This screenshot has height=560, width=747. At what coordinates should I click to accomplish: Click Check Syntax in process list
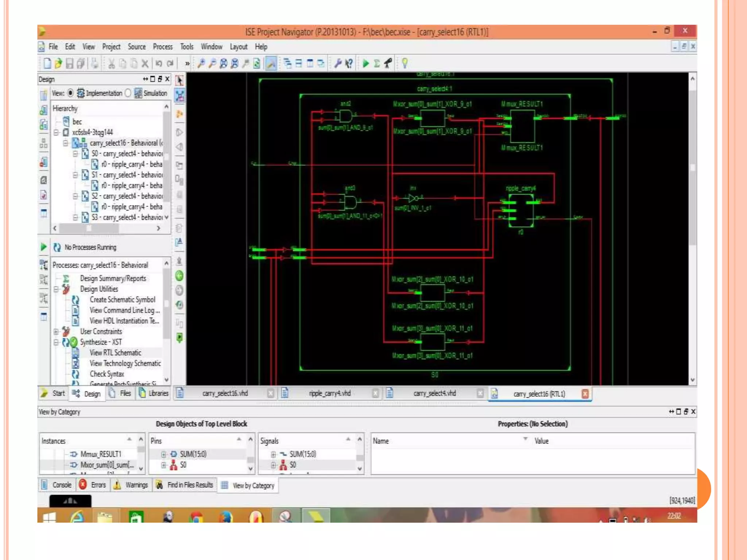coord(107,374)
